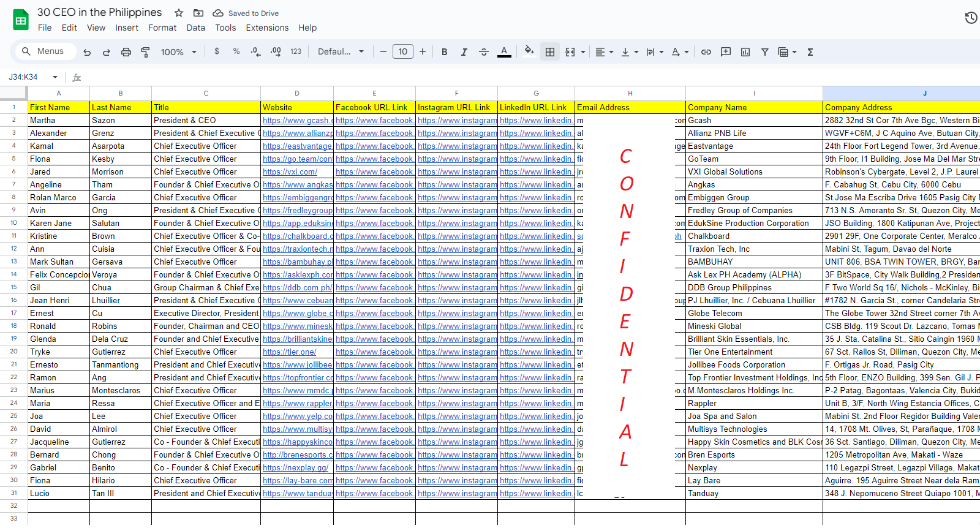980x528 pixels.
Task: Expand the filter views arrow
Action: click(794, 52)
